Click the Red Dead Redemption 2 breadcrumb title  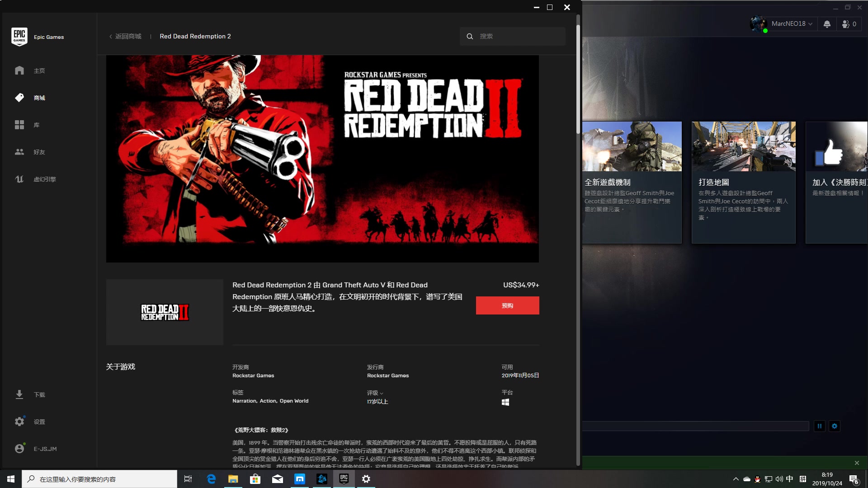click(195, 36)
